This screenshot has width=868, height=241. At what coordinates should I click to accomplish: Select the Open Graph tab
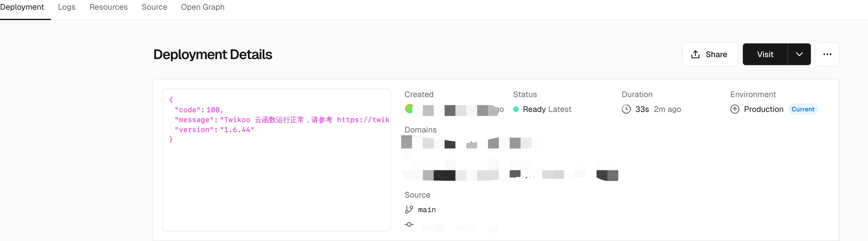[203, 7]
